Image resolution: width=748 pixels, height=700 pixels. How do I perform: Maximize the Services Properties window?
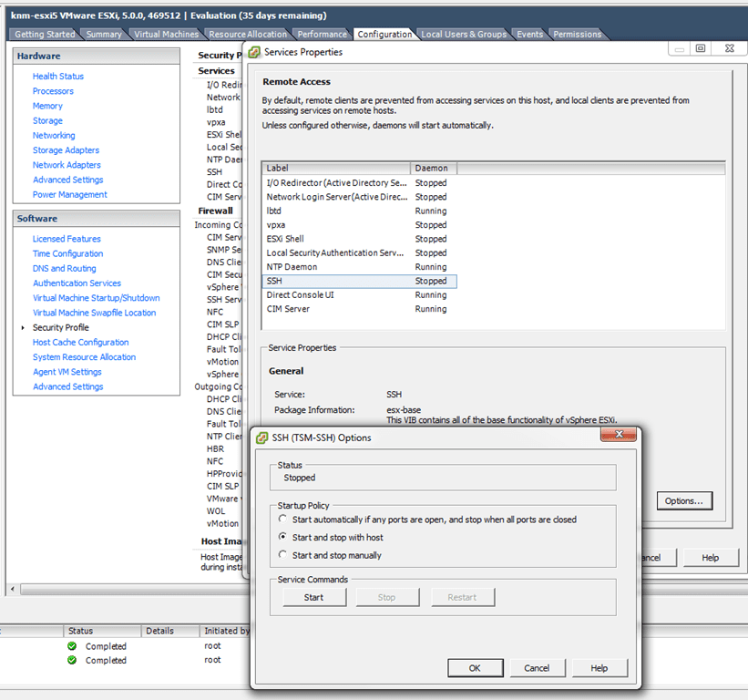tap(700, 48)
